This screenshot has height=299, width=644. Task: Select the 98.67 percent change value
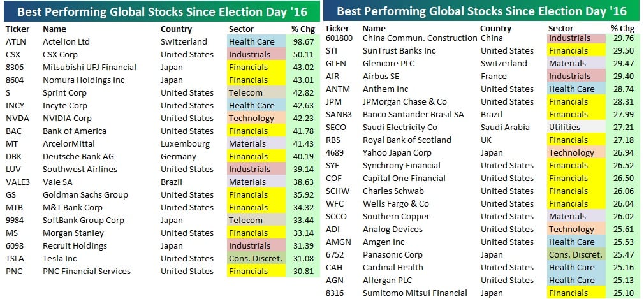click(x=304, y=41)
